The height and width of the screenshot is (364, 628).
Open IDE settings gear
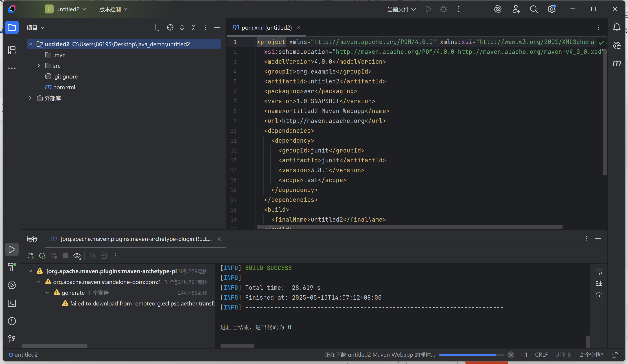pyautogui.click(x=552, y=9)
